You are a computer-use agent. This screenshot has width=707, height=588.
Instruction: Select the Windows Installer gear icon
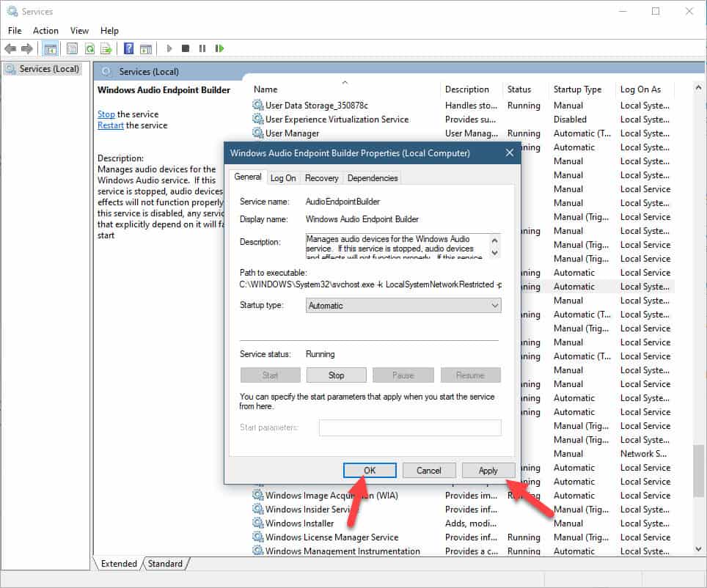point(257,523)
